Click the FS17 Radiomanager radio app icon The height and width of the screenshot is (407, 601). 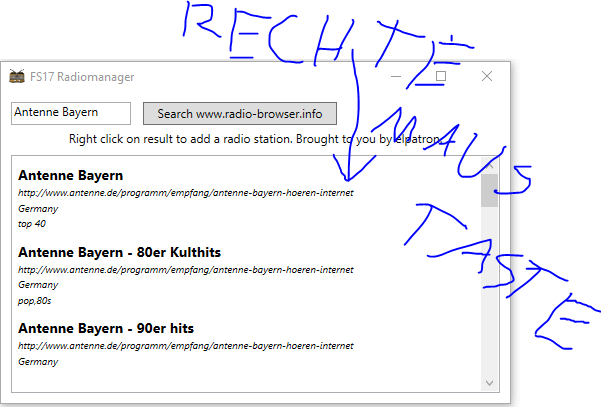click(x=17, y=76)
